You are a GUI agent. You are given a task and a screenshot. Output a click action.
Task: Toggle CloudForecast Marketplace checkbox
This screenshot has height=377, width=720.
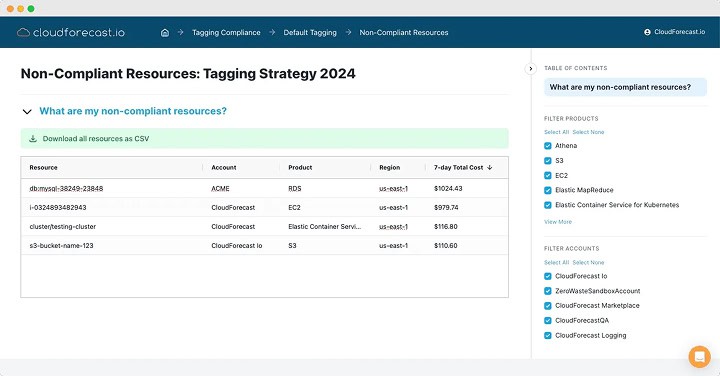[x=547, y=306]
